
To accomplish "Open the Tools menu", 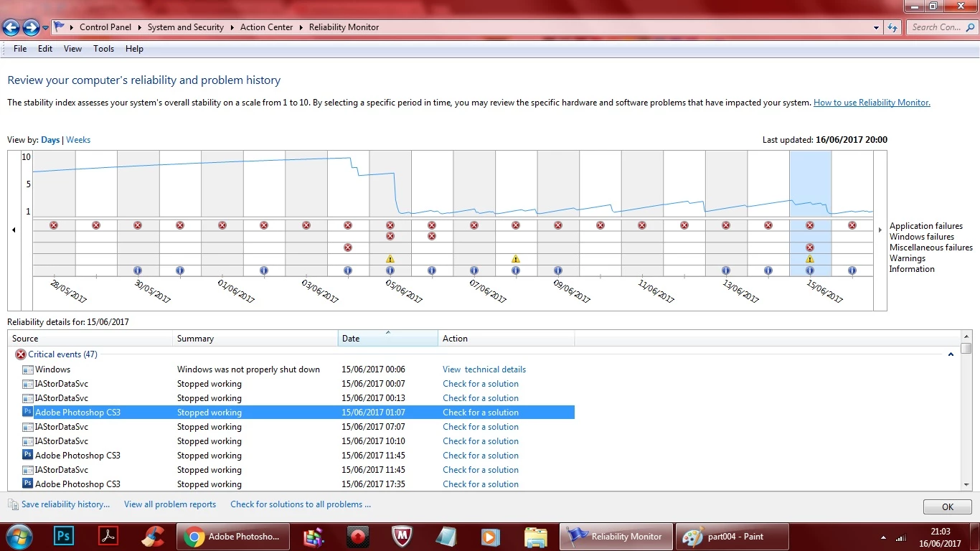I will 103,49.
